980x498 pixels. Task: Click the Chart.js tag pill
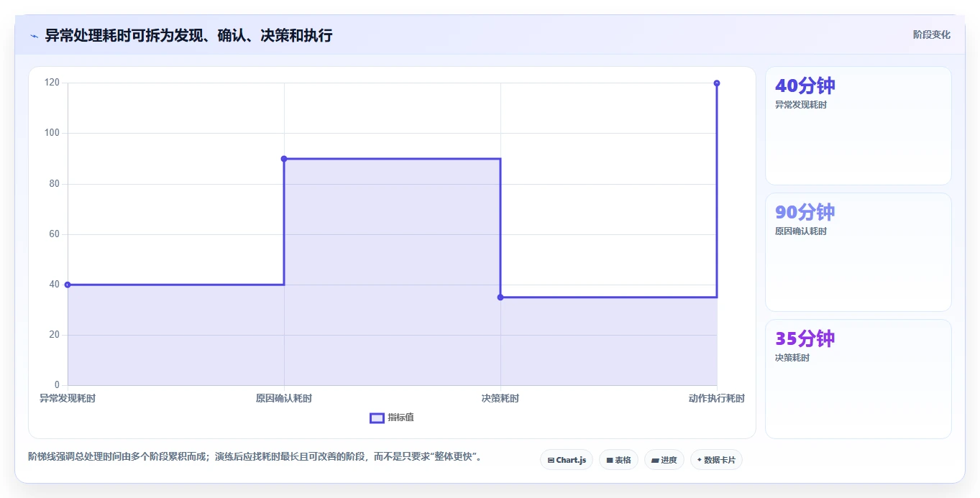click(567, 460)
